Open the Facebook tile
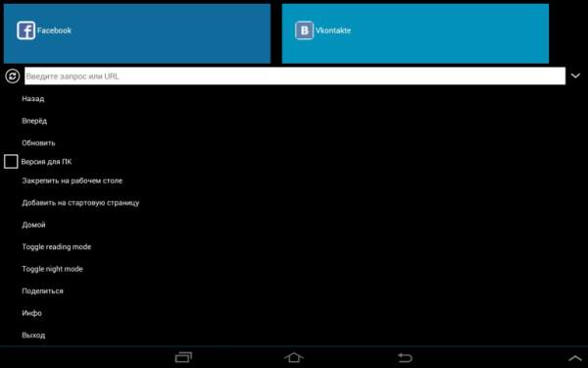 tap(137, 33)
